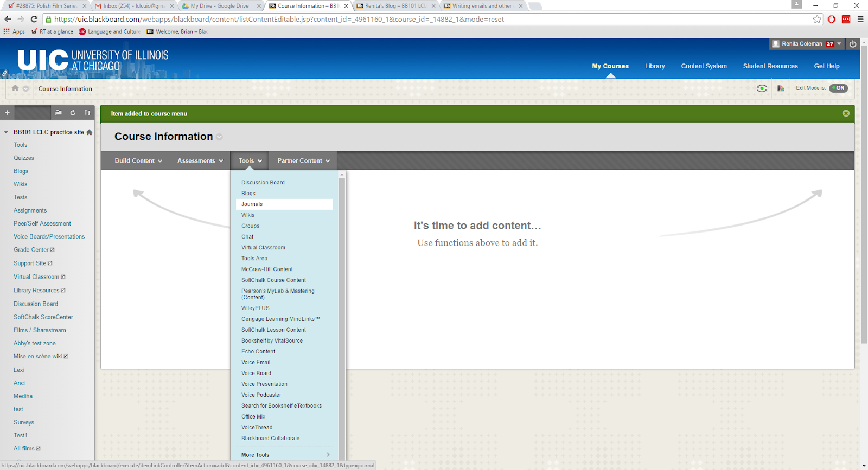Expand the Build Content dropdown
Screen dimensions: 868x470
138,161
